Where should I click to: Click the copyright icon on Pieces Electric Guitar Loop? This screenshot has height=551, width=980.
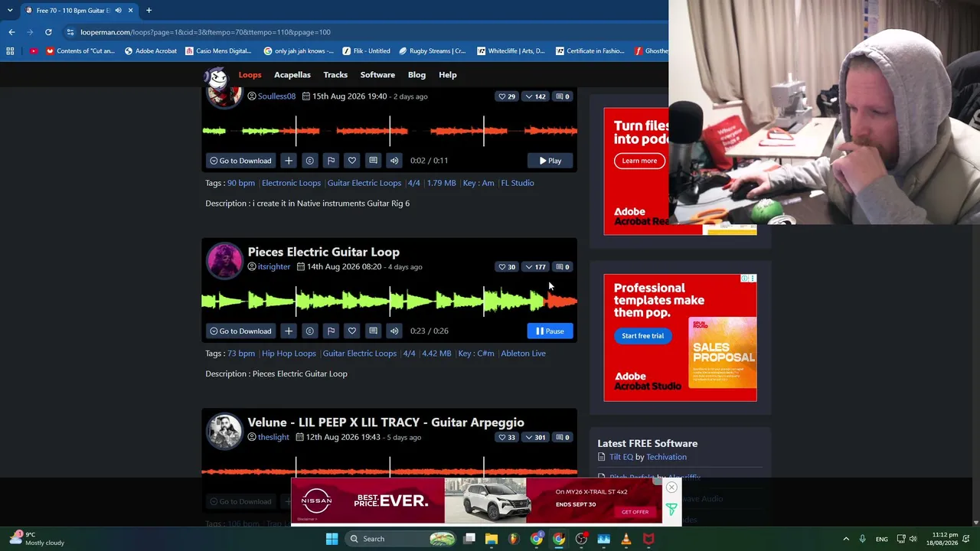309,331
